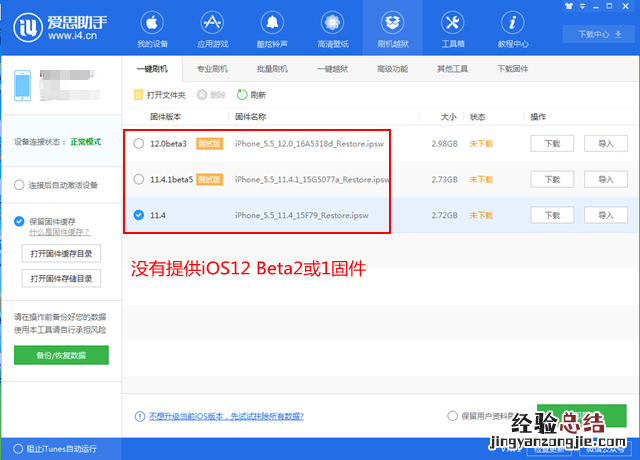Viewport: 640px width, 460px height.
Task: Click iPhone_5.5_11.4_15F79_Restore.ipsw file name
Action: (302, 215)
